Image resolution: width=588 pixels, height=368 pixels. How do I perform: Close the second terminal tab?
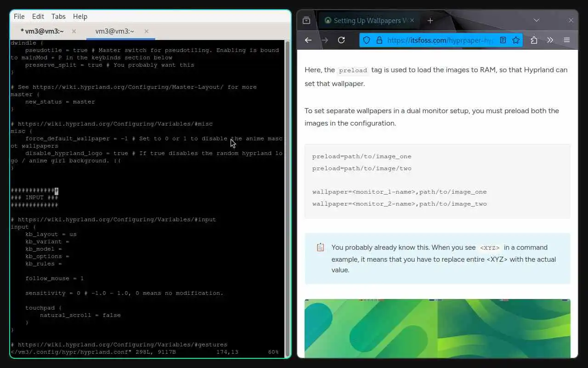click(147, 31)
